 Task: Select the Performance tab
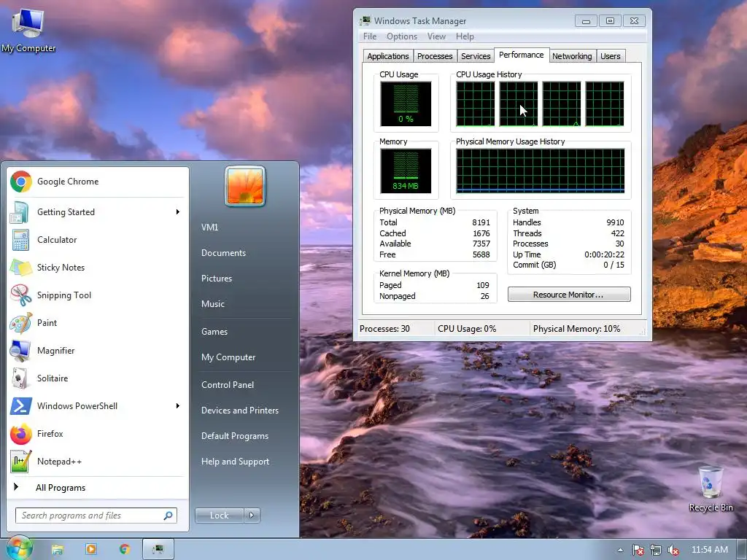(521, 55)
